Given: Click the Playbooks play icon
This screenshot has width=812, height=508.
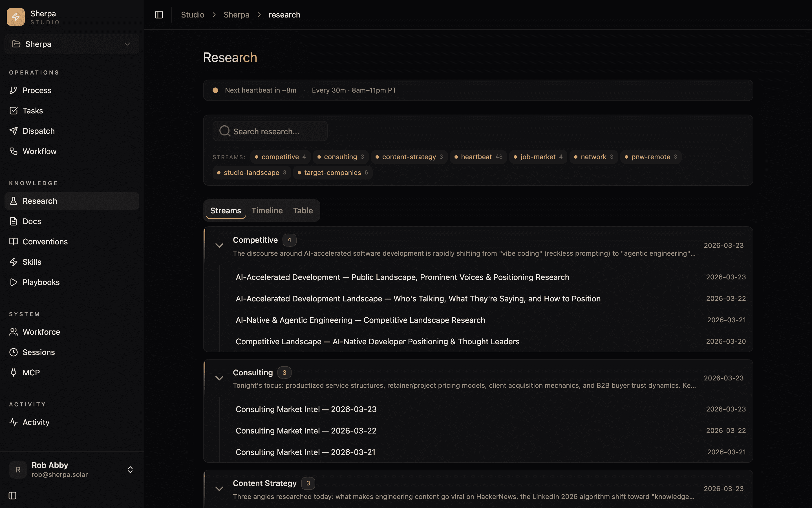Looking at the screenshot, I should tap(14, 282).
